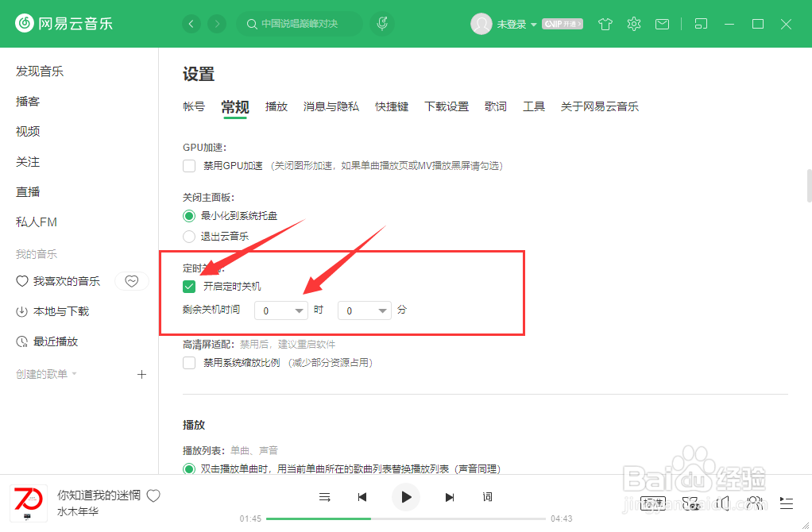Toggle playback order mode icon
The width and height of the screenshot is (812, 532).
point(325,497)
